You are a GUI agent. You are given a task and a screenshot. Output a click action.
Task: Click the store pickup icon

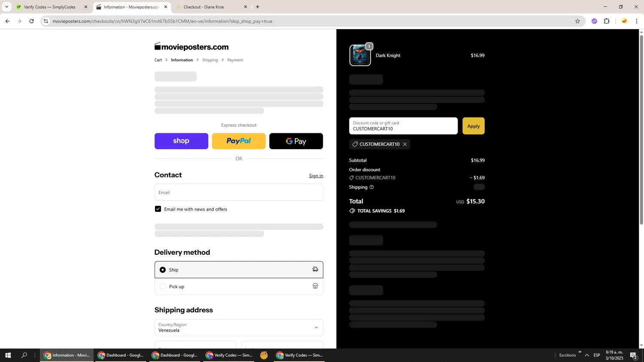click(315, 286)
